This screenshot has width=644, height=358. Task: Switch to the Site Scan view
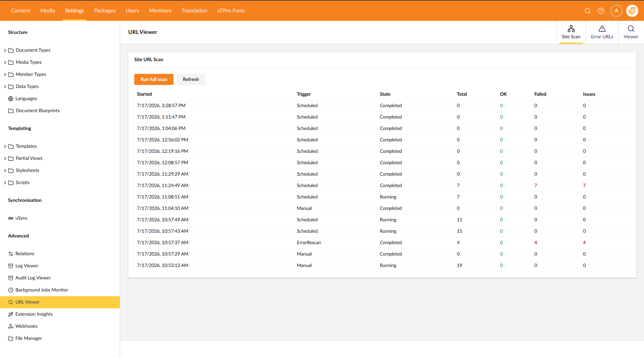(x=571, y=33)
